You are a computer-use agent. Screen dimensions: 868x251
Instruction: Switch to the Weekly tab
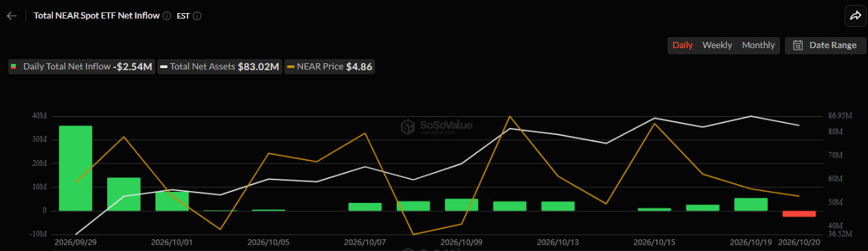[717, 45]
